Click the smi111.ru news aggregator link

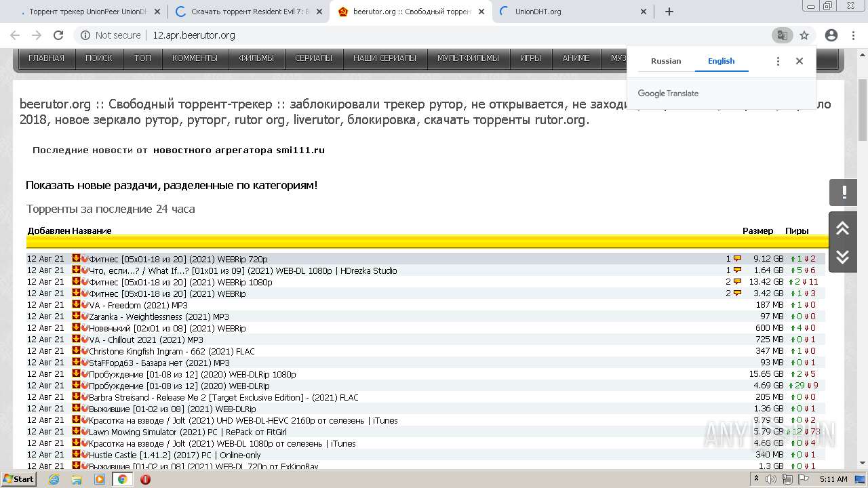tap(239, 150)
